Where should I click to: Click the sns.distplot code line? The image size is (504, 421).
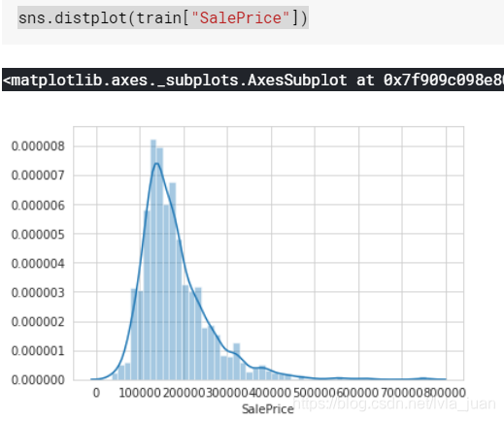coord(163,17)
